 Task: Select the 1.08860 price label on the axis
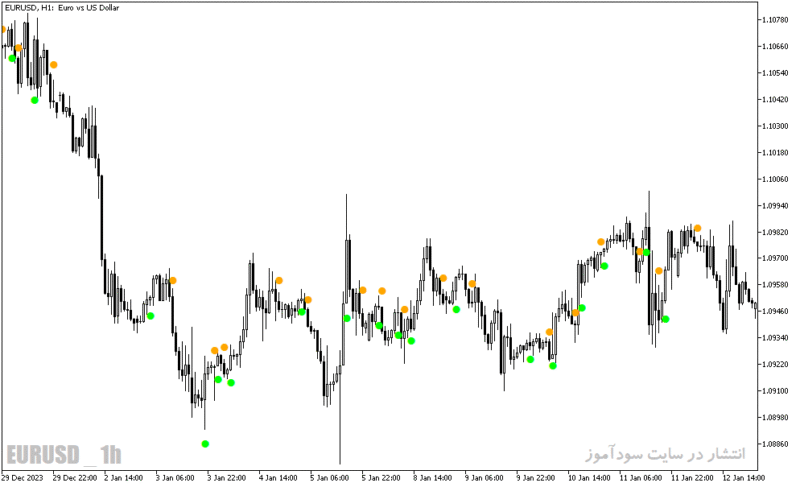point(774,444)
